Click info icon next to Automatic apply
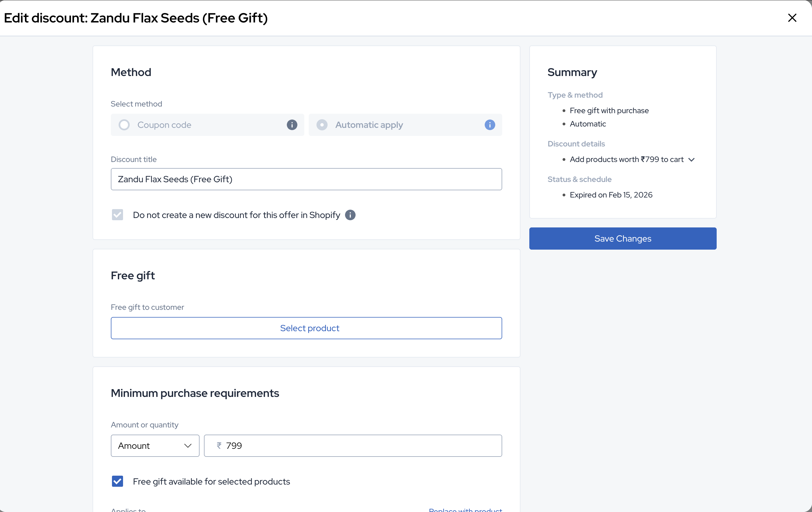 490,125
